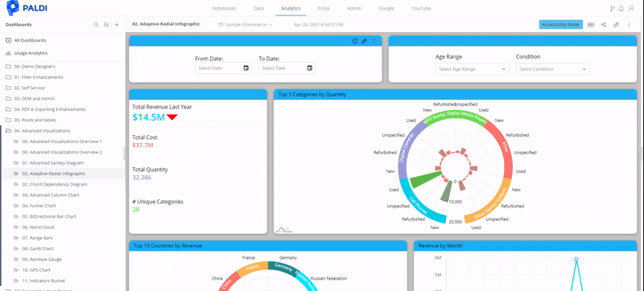
Task: Open the To Date calendar picker icon
Action: coord(310,68)
